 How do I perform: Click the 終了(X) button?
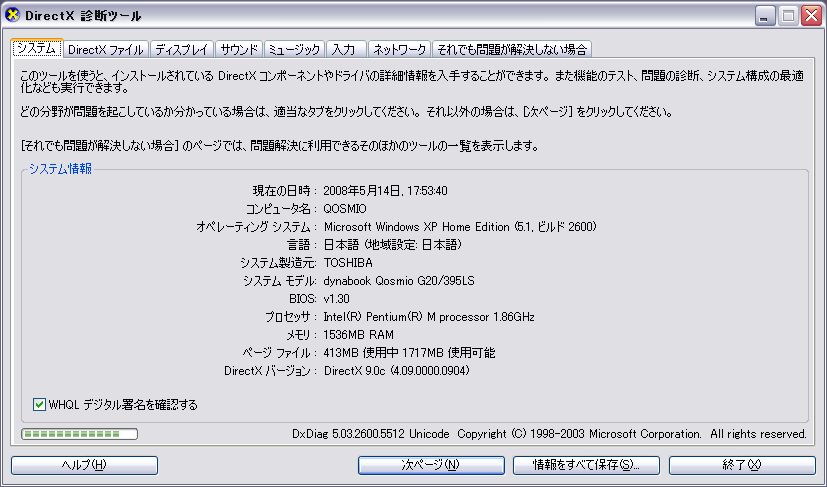click(742, 465)
